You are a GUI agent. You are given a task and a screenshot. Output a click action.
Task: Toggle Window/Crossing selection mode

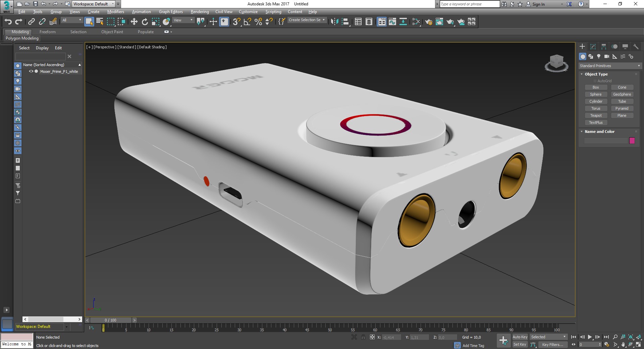coord(121,22)
